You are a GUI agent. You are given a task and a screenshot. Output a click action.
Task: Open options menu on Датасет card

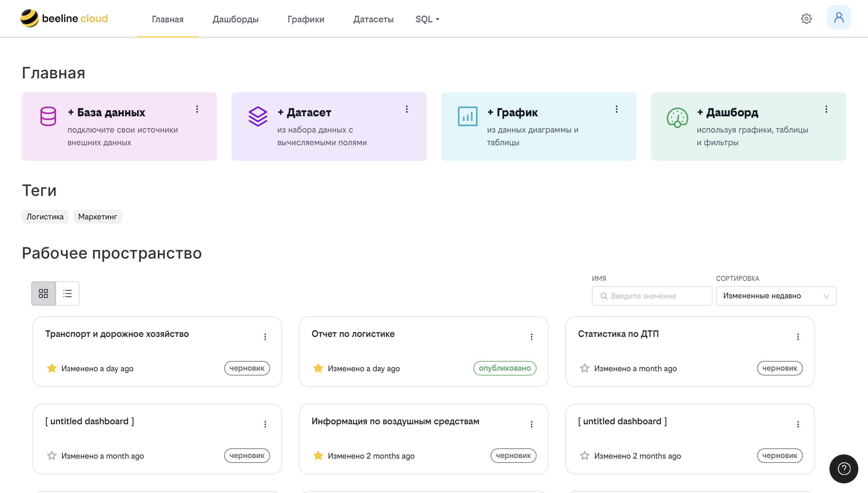point(407,109)
